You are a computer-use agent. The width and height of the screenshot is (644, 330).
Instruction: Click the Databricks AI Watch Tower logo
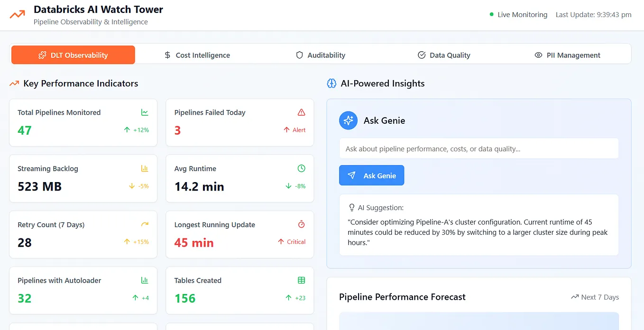[17, 14]
